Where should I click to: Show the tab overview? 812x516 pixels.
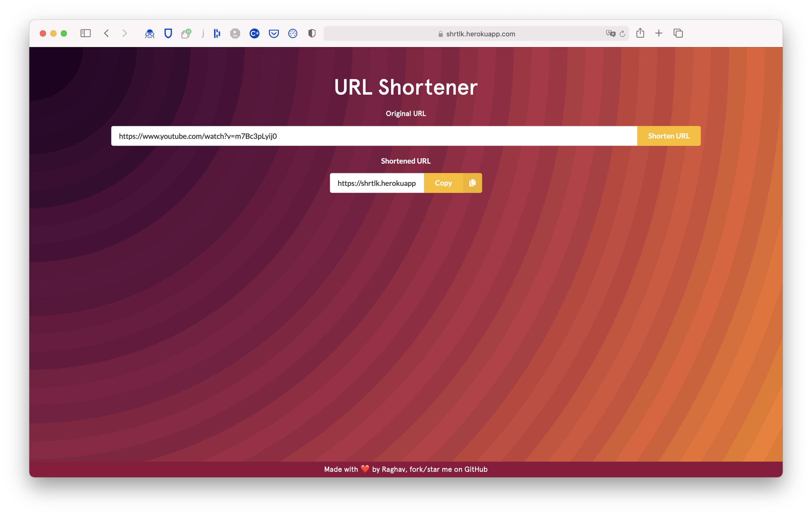(678, 33)
